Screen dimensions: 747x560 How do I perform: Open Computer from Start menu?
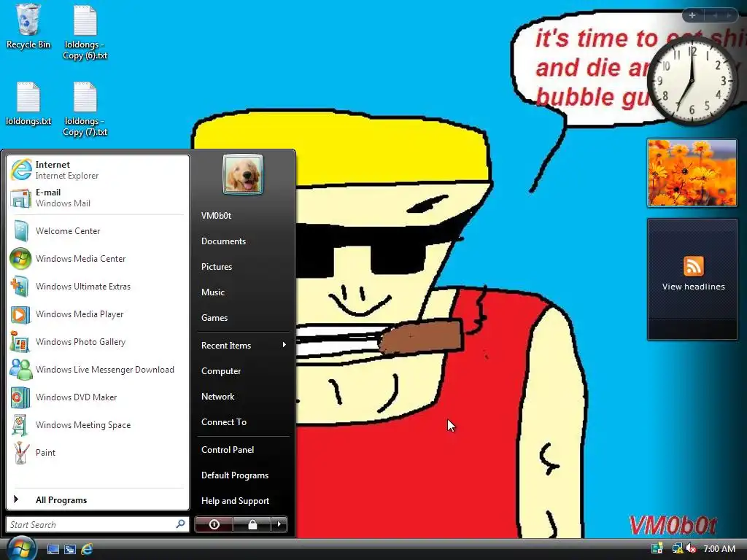pyautogui.click(x=243, y=371)
